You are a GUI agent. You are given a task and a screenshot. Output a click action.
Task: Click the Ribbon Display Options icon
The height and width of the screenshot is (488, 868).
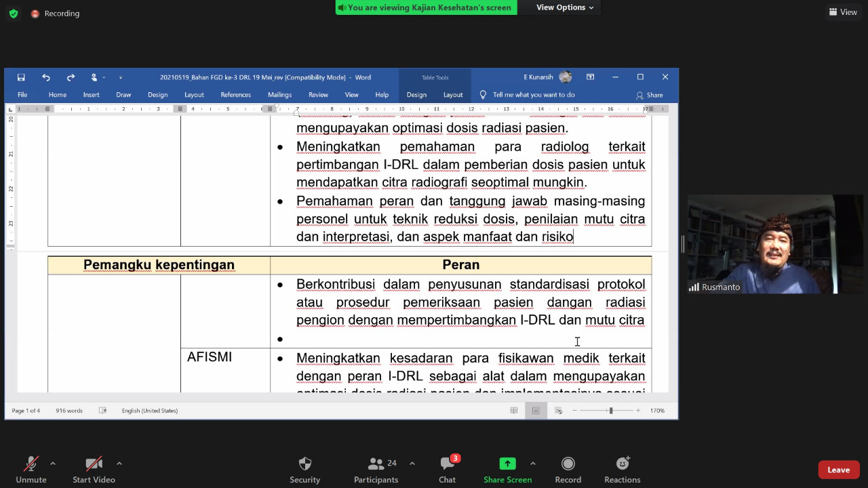(590, 77)
